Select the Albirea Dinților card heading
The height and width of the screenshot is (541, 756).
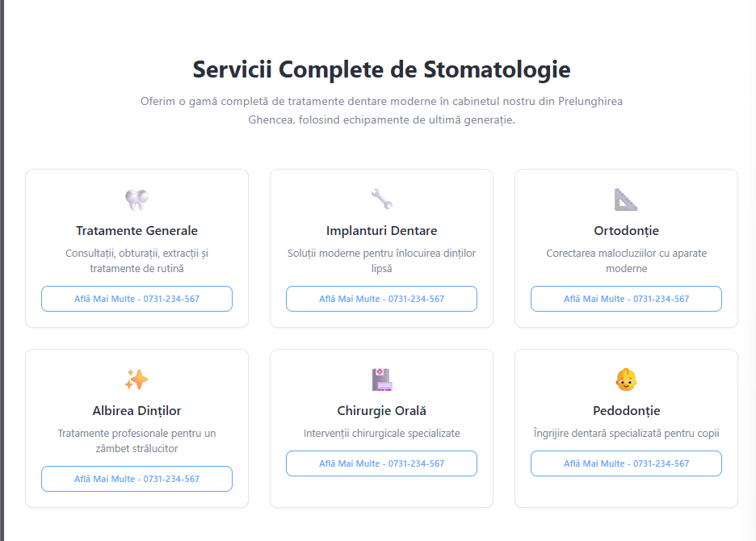tap(136, 411)
